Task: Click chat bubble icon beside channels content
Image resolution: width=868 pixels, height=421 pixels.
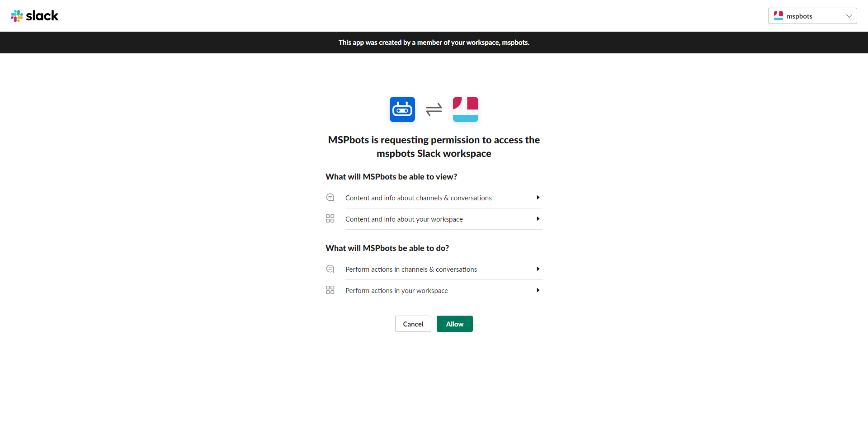Action: click(330, 198)
